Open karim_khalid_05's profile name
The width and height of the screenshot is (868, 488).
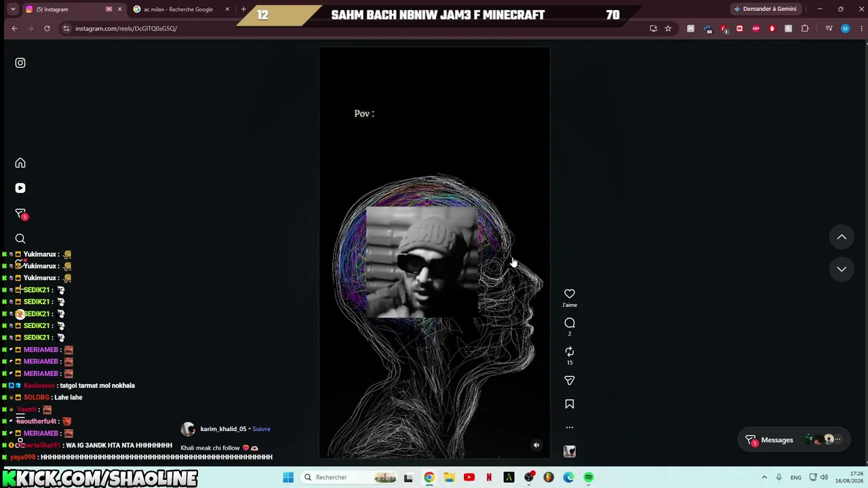tap(223, 429)
